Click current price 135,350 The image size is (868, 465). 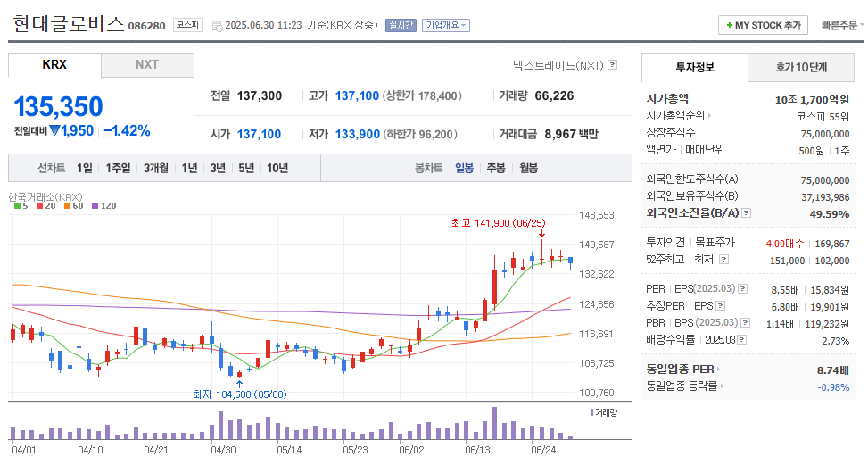pos(58,106)
